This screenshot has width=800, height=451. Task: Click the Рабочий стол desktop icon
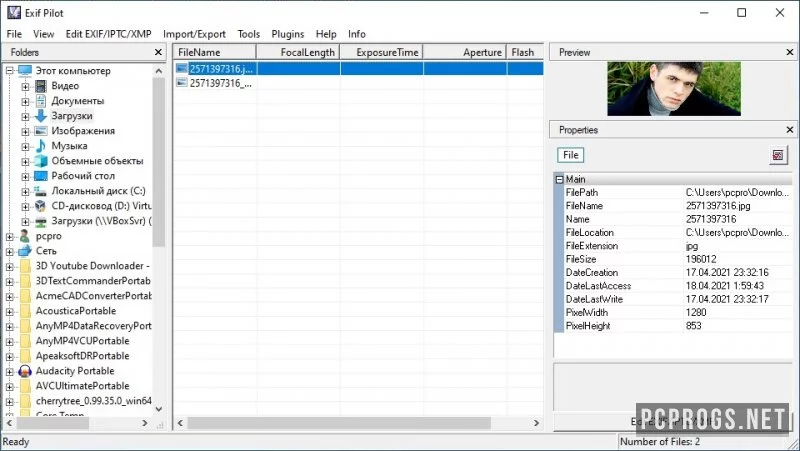tap(41, 176)
